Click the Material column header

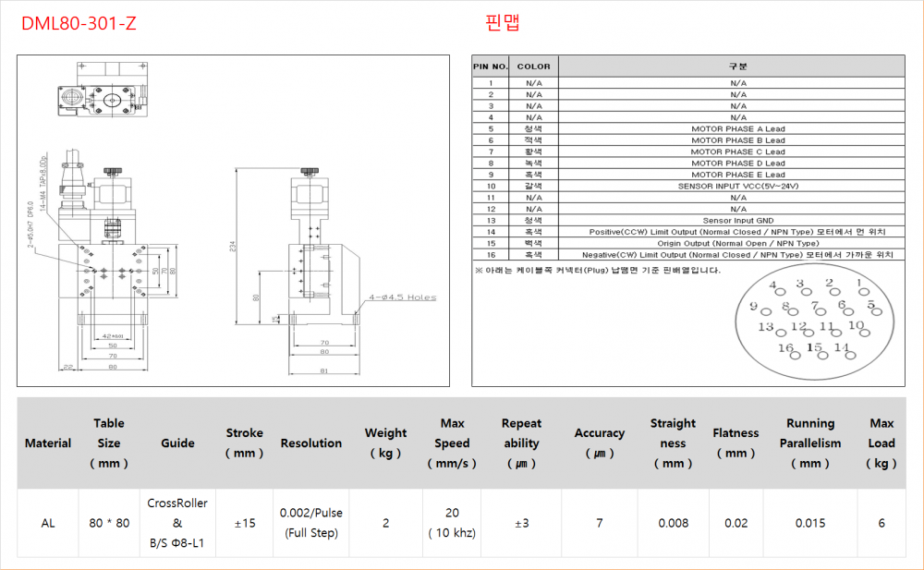[48, 443]
